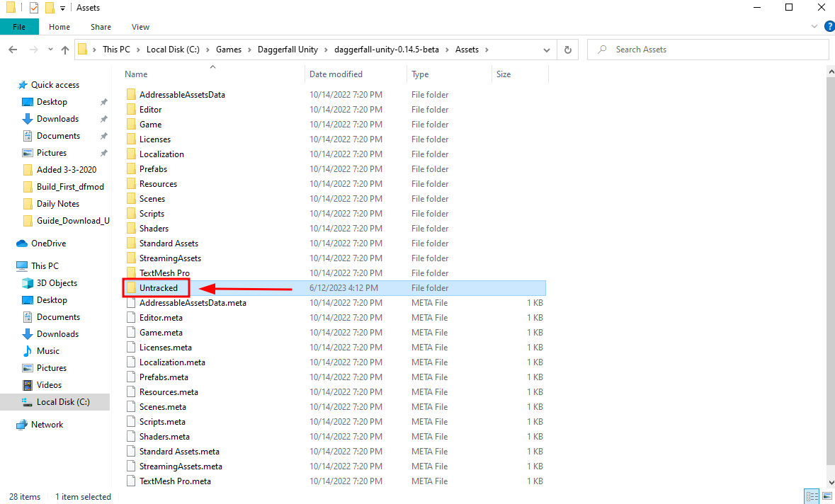Refresh the Assets folder view
Screen dimensions: 835x504
tap(568, 50)
